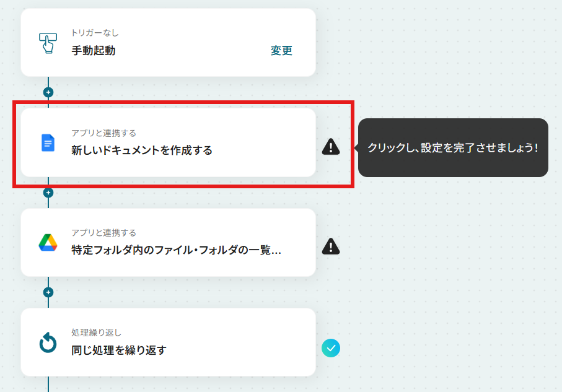This screenshot has width=562, height=392.
Task: Click the トリガーなし label text
Action: pyautogui.click(x=95, y=33)
